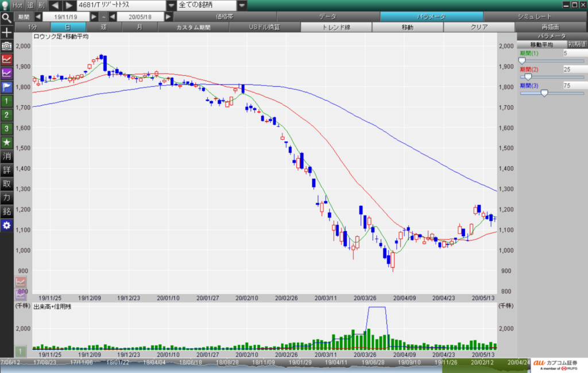Expand the 全ての銘柄 dropdown list

242,5
